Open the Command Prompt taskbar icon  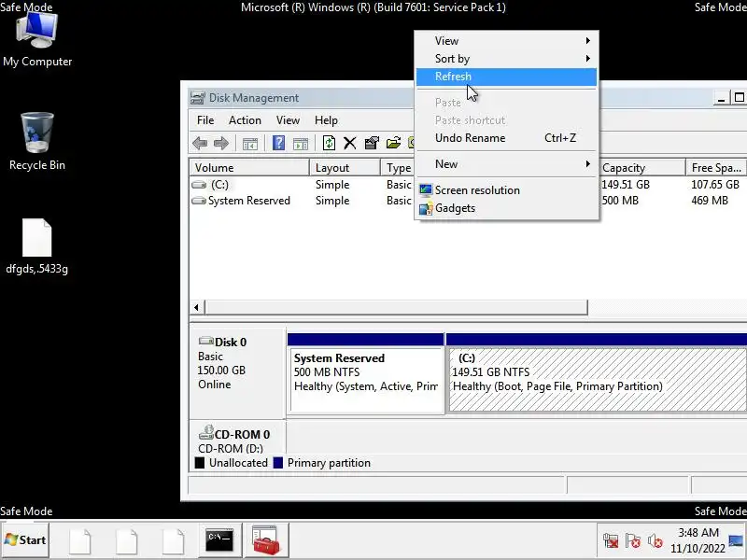click(x=219, y=540)
